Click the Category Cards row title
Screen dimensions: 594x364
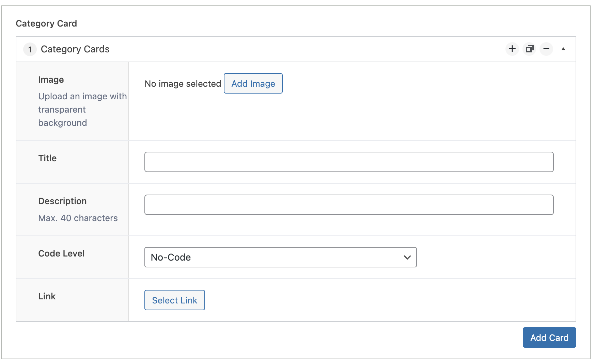[x=75, y=49]
